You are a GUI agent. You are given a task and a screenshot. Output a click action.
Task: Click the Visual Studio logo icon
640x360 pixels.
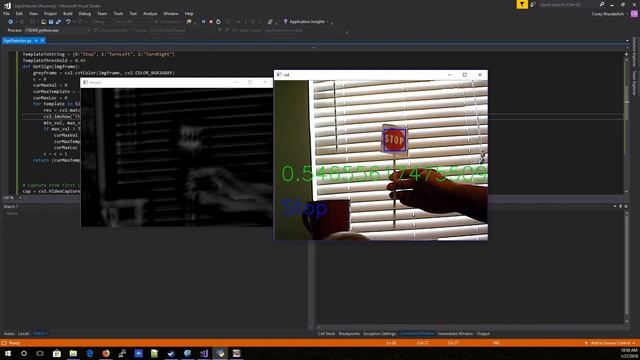point(7,5)
